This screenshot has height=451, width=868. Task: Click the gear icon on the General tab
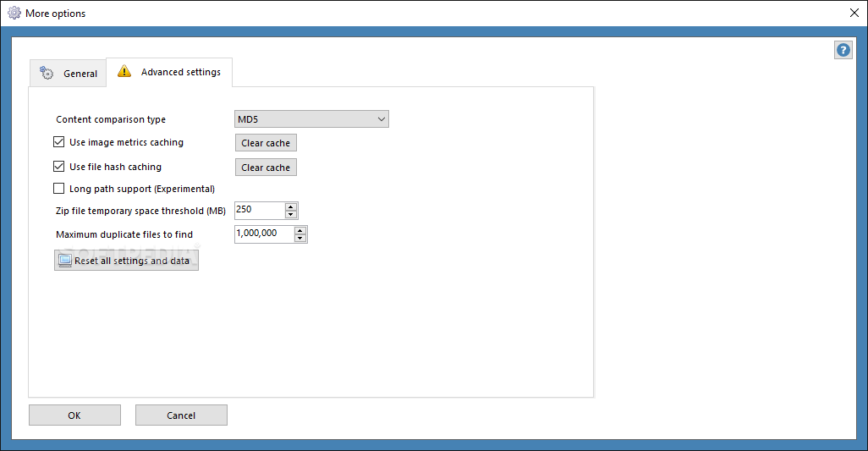coord(47,73)
